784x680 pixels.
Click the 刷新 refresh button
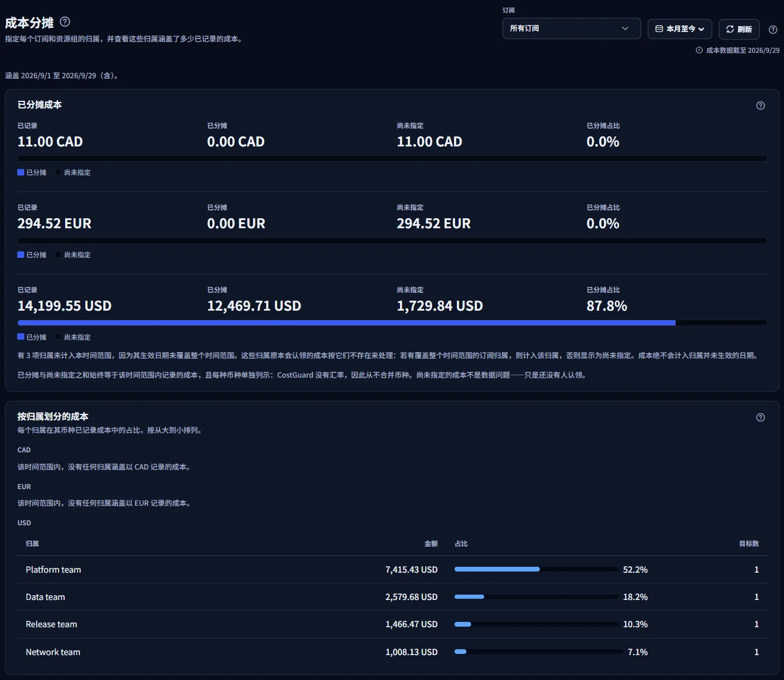click(739, 28)
